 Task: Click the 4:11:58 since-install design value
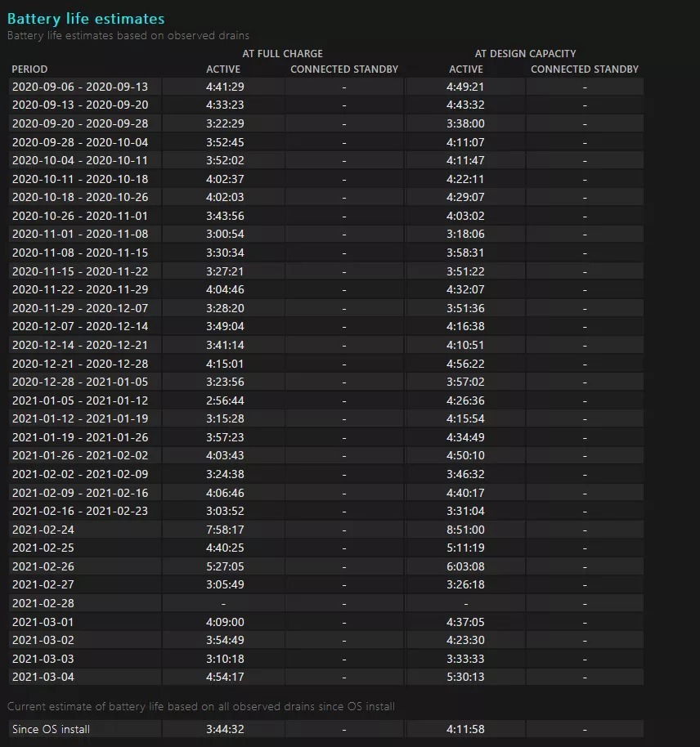[x=465, y=729]
